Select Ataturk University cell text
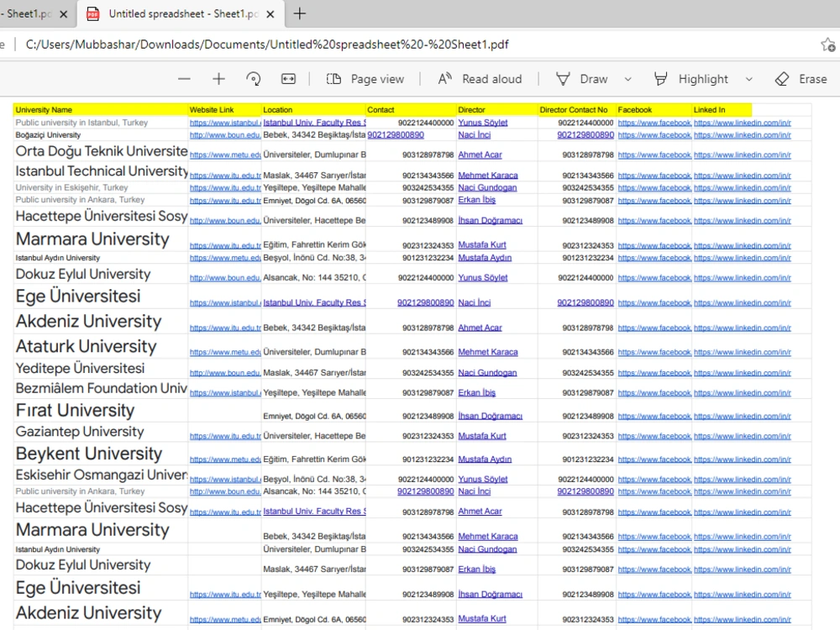 (x=86, y=347)
